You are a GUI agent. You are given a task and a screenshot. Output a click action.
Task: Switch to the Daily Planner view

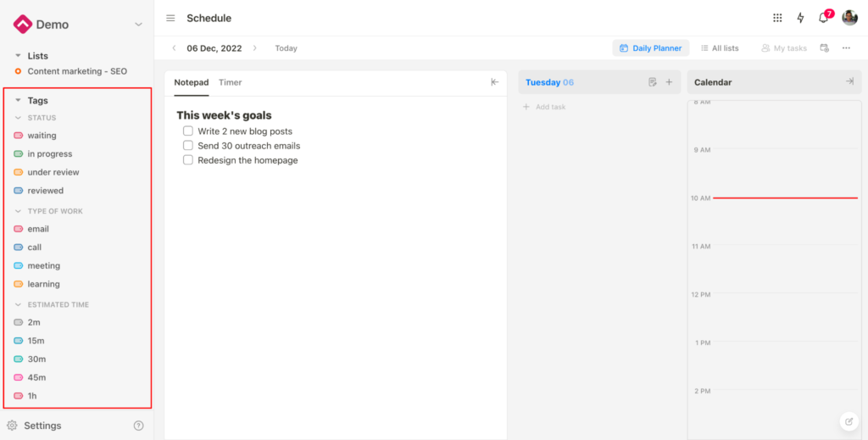[x=650, y=48]
